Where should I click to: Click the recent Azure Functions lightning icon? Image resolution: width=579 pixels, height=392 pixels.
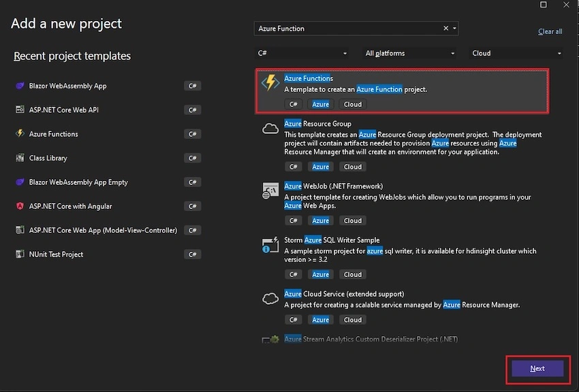20,133
